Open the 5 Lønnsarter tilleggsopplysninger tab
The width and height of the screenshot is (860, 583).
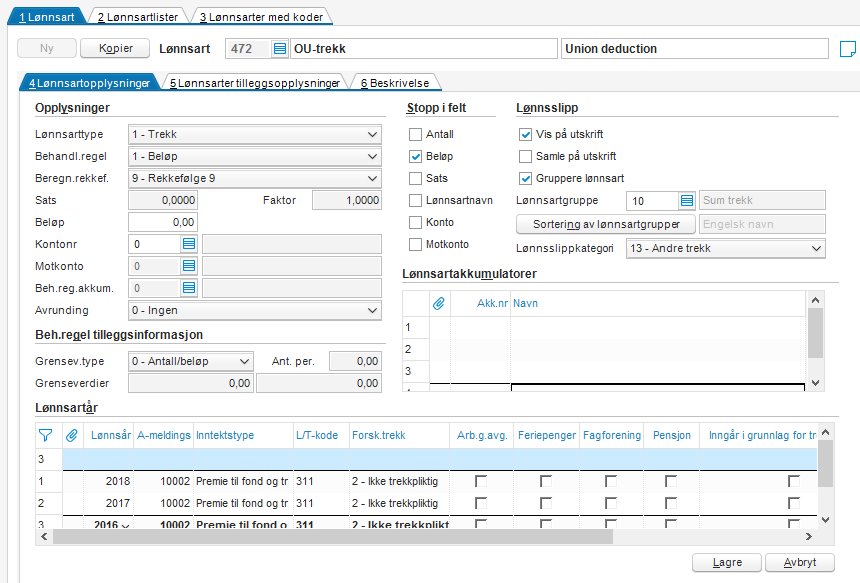point(254,83)
